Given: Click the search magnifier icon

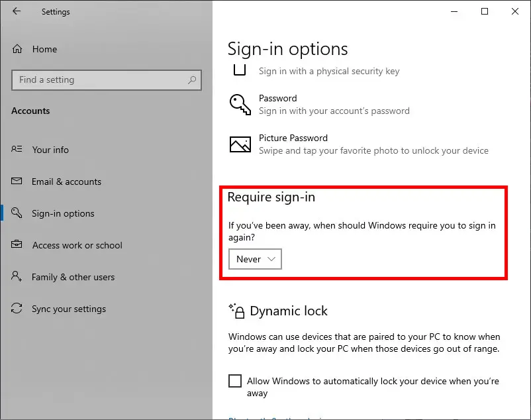Looking at the screenshot, I should (192, 80).
